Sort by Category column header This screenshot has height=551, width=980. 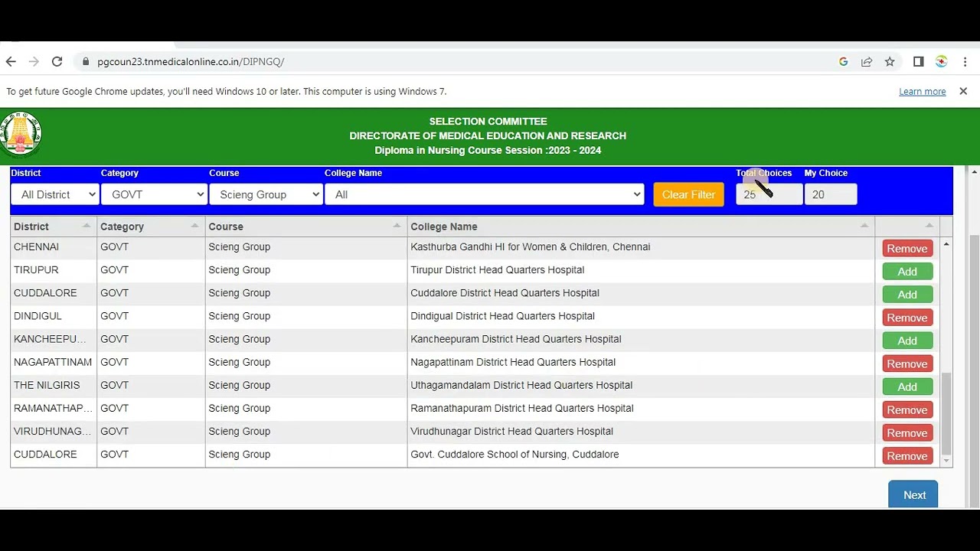151,227
